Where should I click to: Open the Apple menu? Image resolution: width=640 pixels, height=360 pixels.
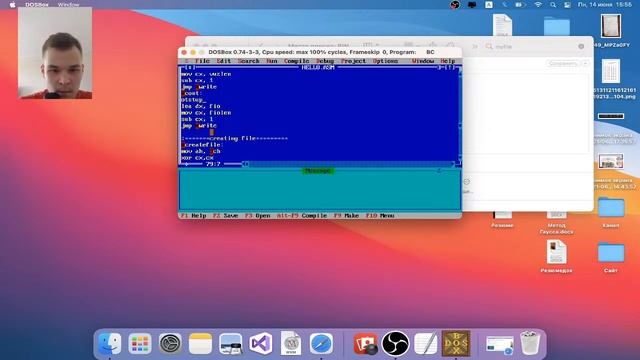pos(12,4)
